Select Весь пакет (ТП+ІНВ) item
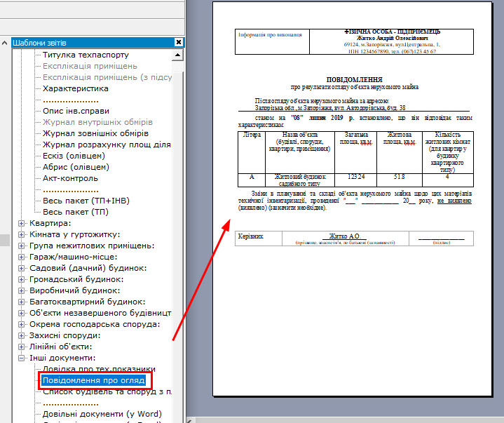This screenshot has width=504, height=423. point(86,201)
